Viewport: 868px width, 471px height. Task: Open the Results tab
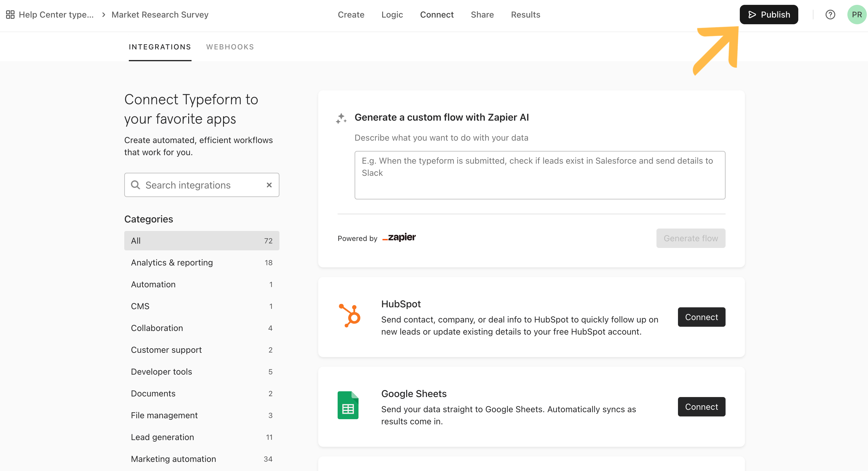point(525,15)
